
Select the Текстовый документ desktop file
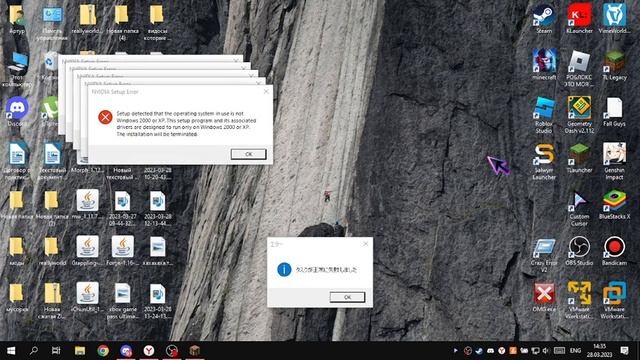pos(52,162)
